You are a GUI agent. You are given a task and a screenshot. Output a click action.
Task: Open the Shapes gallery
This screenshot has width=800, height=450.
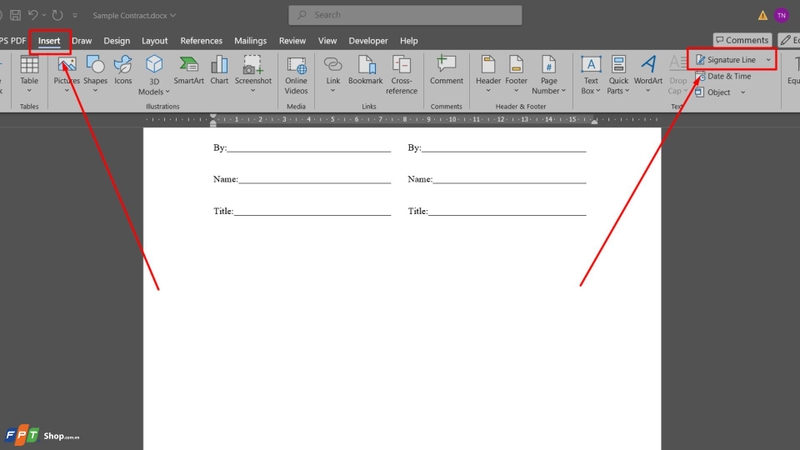click(95, 74)
